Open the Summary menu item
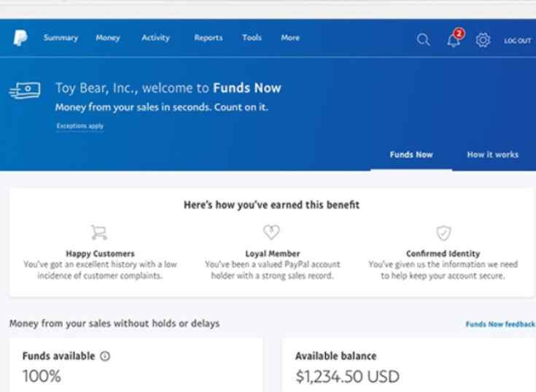 click(x=61, y=38)
